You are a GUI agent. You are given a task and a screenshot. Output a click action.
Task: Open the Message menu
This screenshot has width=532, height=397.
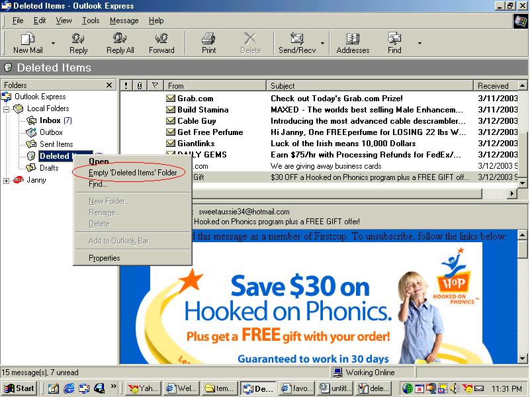click(x=124, y=21)
